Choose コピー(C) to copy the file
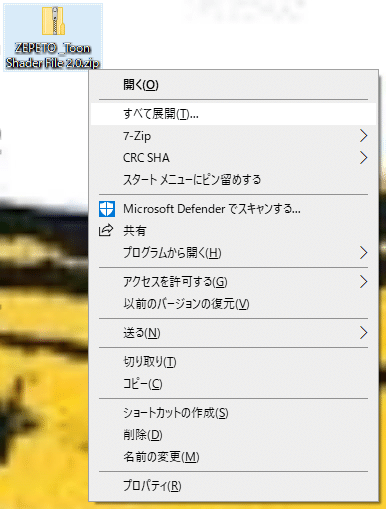 point(233,384)
